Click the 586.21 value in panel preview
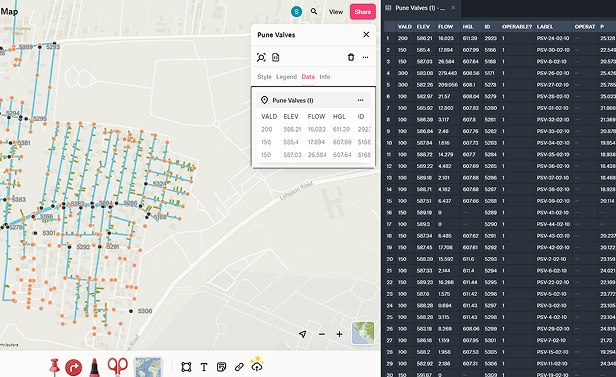This screenshot has width=616, height=377. [x=292, y=129]
